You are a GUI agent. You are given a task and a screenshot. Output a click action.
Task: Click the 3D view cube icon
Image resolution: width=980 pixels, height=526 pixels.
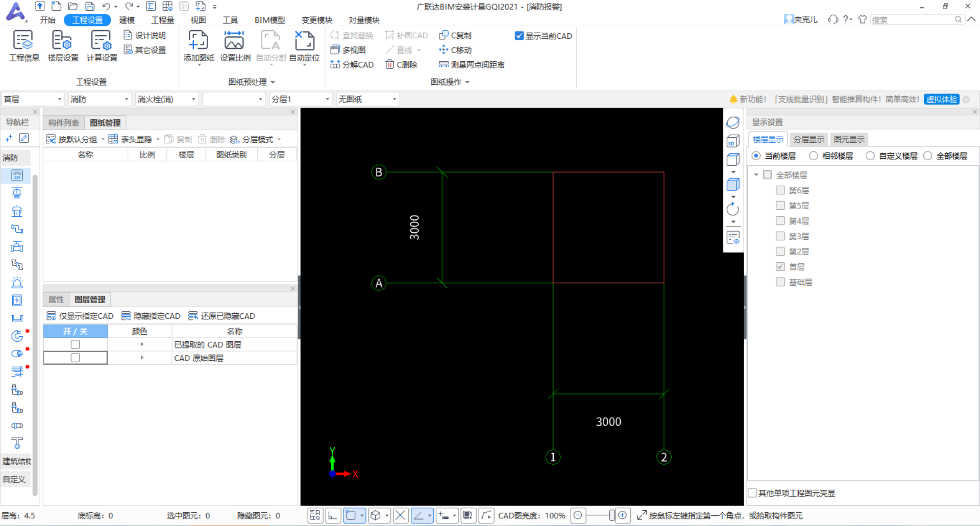click(733, 141)
